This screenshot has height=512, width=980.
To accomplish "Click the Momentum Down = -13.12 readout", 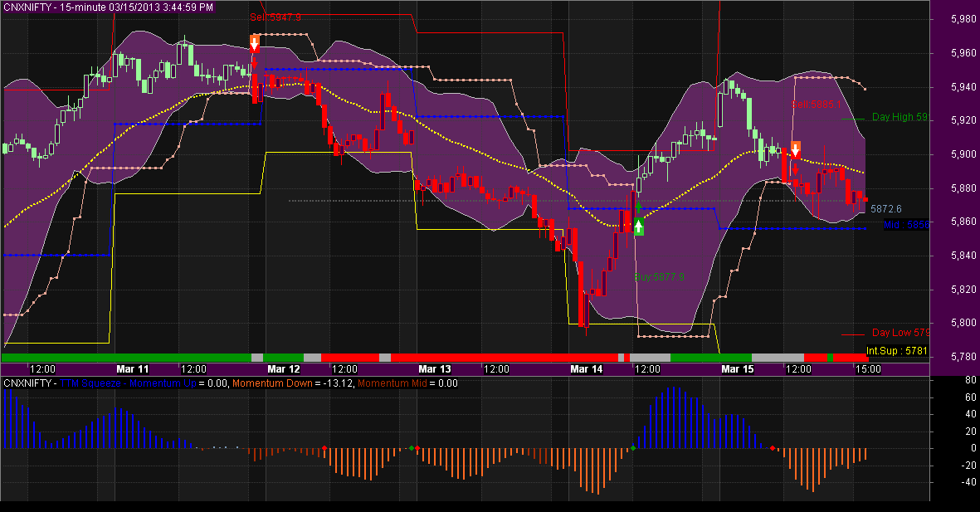I will coord(294,383).
